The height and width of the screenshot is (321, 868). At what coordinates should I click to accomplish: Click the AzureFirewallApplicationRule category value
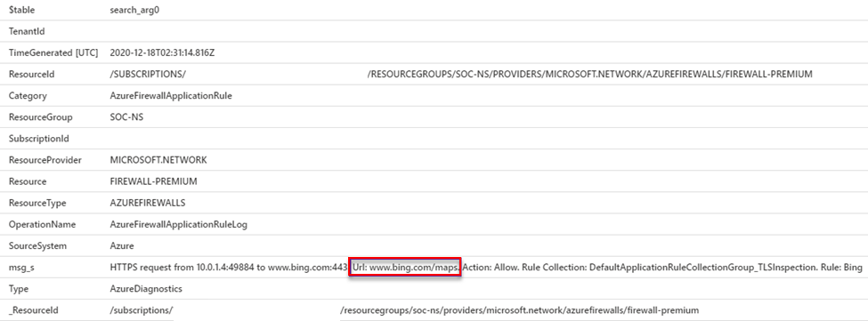[171, 95]
